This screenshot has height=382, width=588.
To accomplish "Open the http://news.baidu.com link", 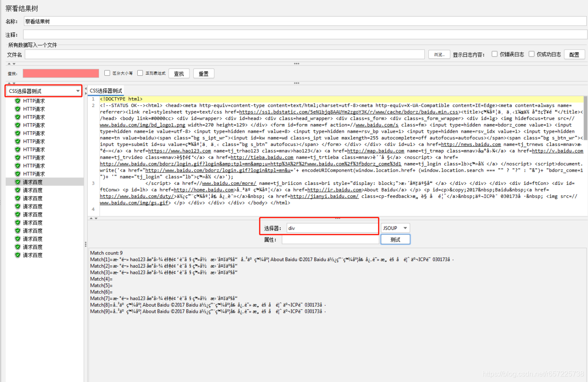I will 470,144.
